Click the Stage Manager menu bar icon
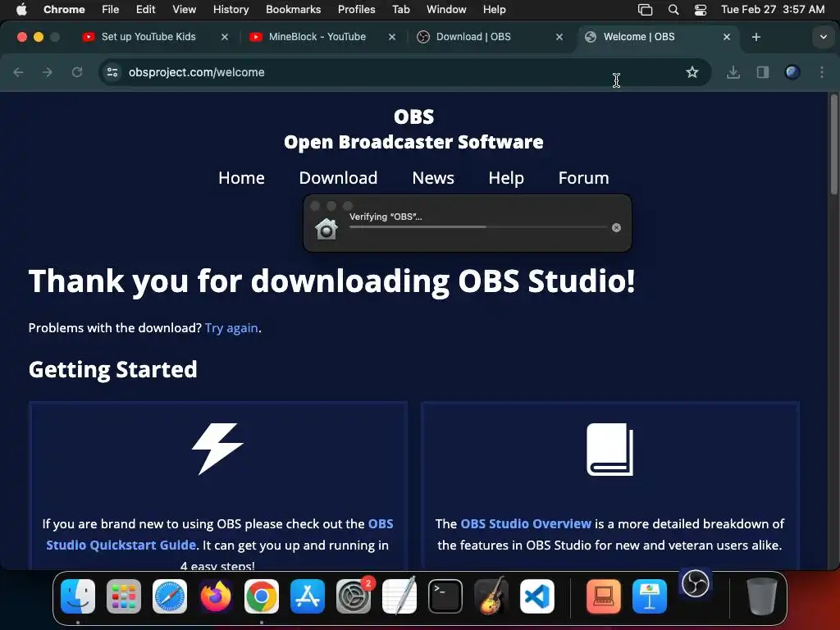 645,9
